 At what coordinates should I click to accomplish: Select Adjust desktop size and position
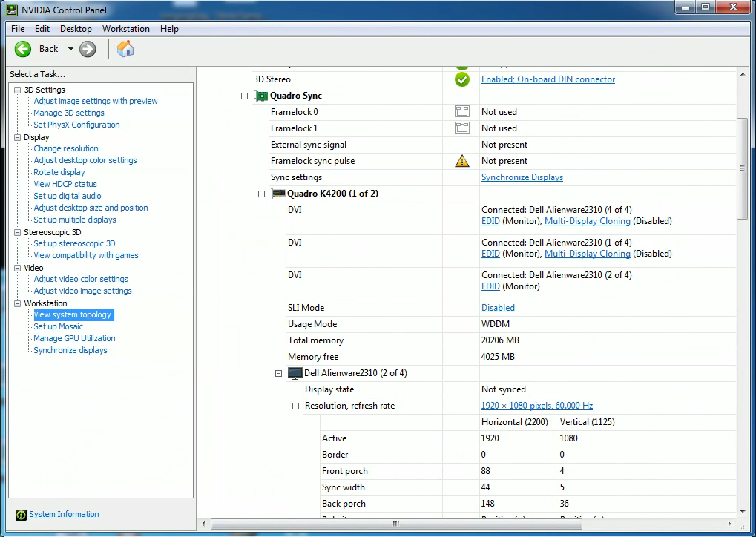tap(91, 208)
